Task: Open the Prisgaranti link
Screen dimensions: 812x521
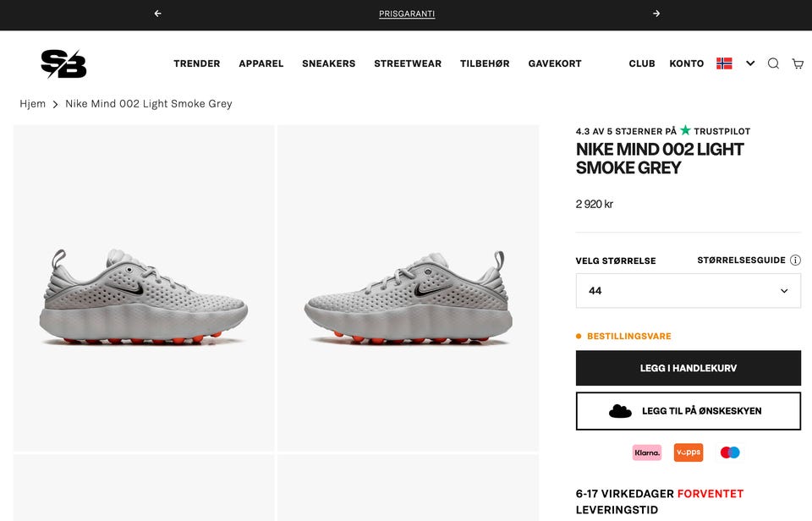Action: coord(407,14)
